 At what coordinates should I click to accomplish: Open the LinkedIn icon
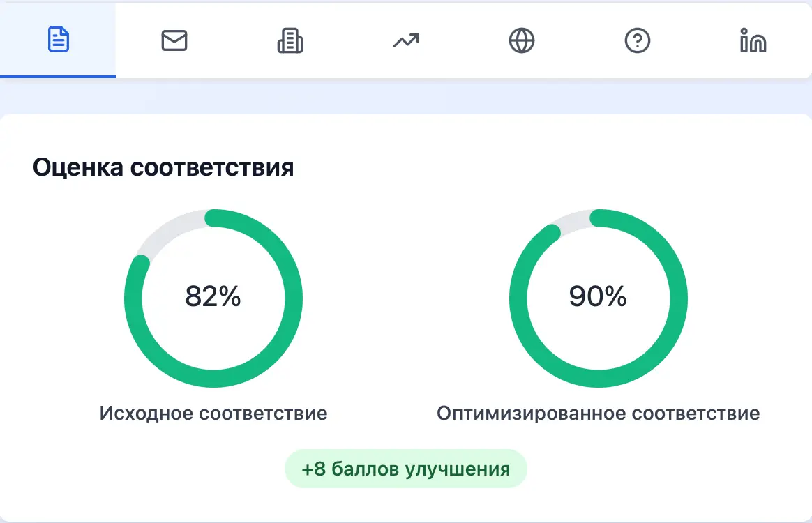[753, 40]
